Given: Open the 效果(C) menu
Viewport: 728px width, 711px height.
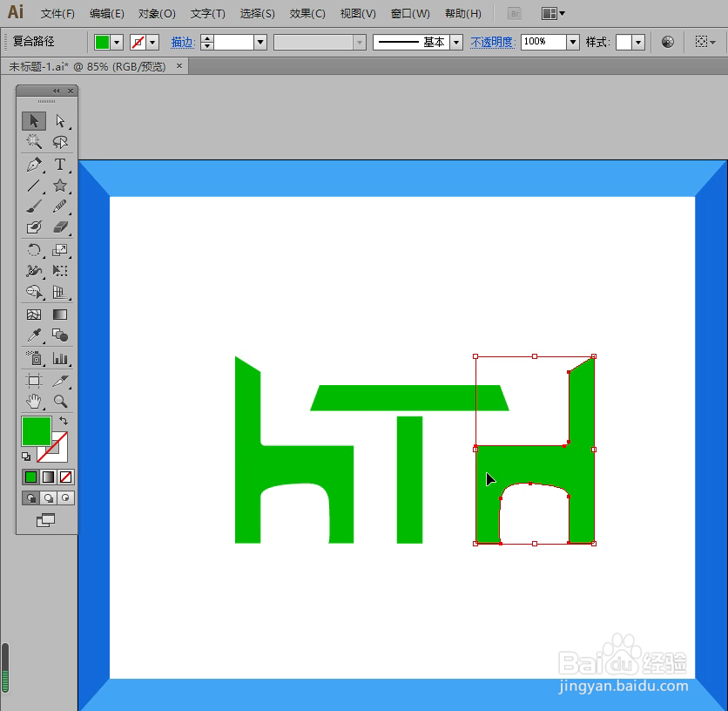Looking at the screenshot, I should click(x=307, y=13).
